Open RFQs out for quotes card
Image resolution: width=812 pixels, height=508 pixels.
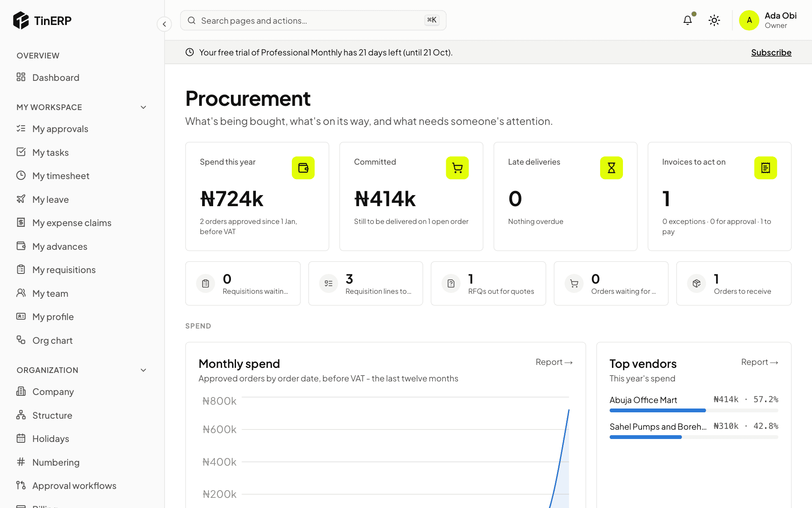coord(488,283)
